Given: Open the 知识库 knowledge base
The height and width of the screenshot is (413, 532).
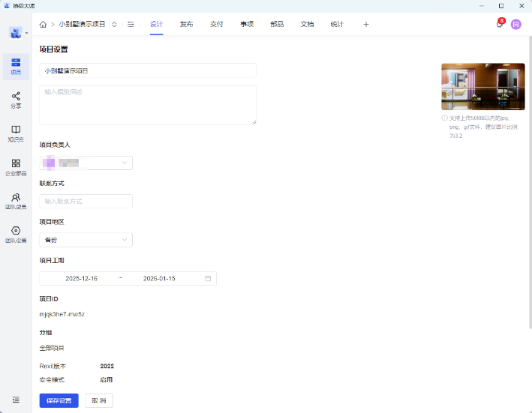Looking at the screenshot, I should coord(16,133).
